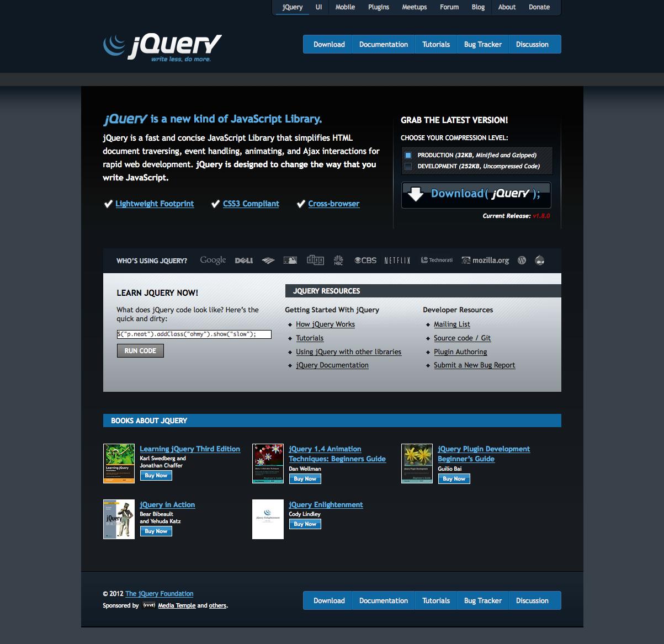Click the Drupal icon
The width and height of the screenshot is (664, 644).
539,260
